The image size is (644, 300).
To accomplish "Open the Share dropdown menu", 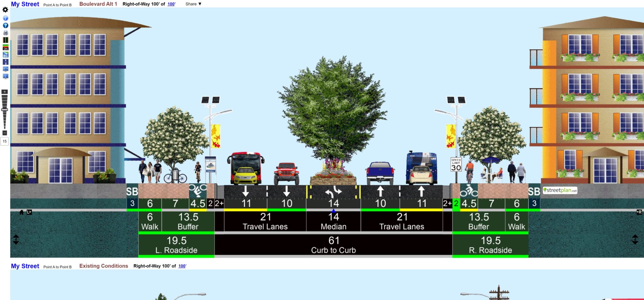I will (193, 4).
